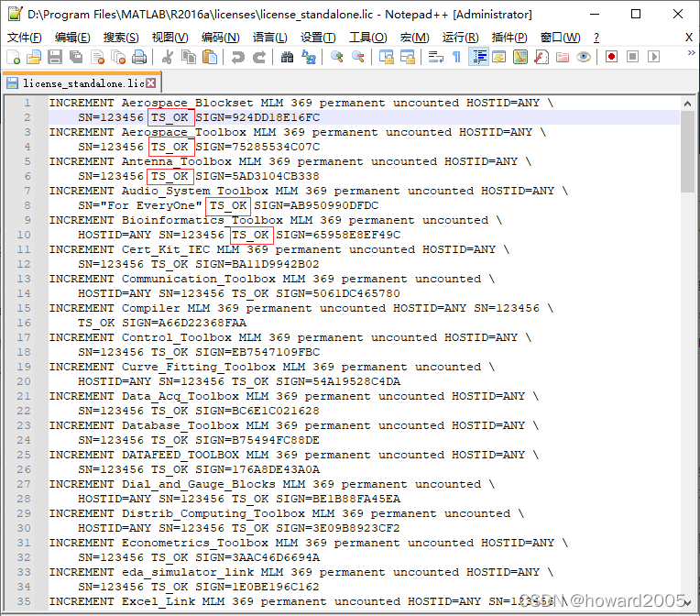Open the 视图(V) menu

pyautogui.click(x=170, y=37)
